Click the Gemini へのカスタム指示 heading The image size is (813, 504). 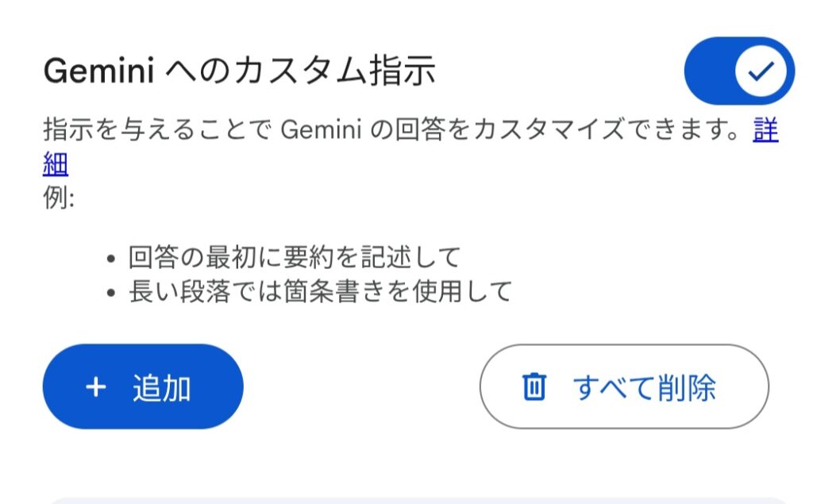pos(239,72)
